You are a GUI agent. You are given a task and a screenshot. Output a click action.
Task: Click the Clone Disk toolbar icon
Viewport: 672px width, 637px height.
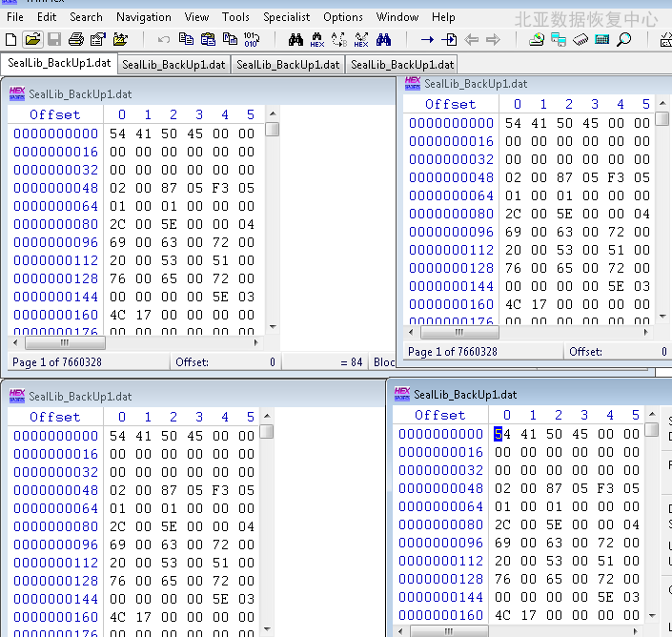click(559, 40)
